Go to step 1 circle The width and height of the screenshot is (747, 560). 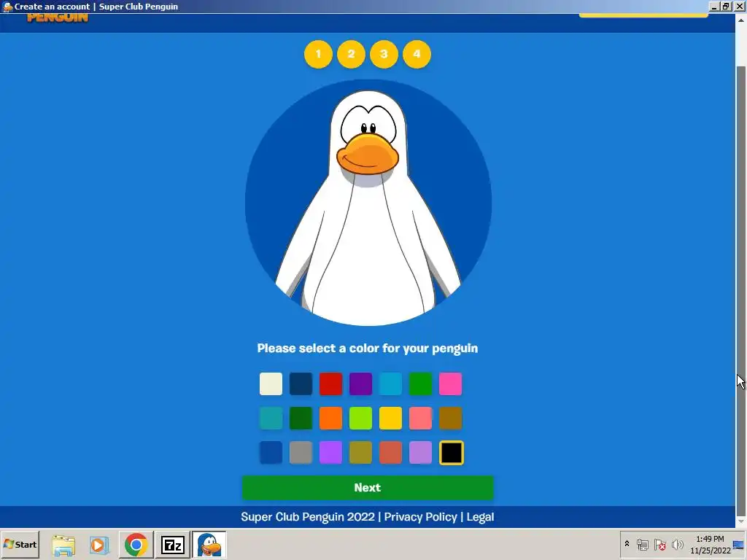click(x=318, y=54)
